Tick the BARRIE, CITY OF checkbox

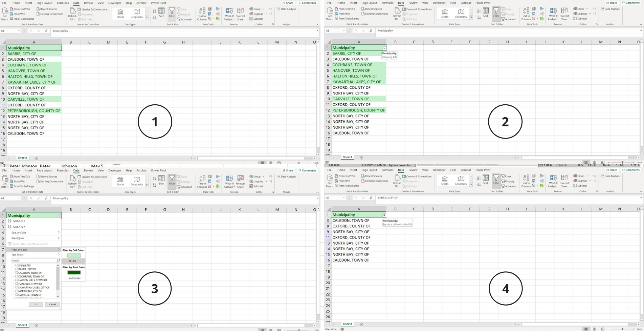click(x=17, y=269)
